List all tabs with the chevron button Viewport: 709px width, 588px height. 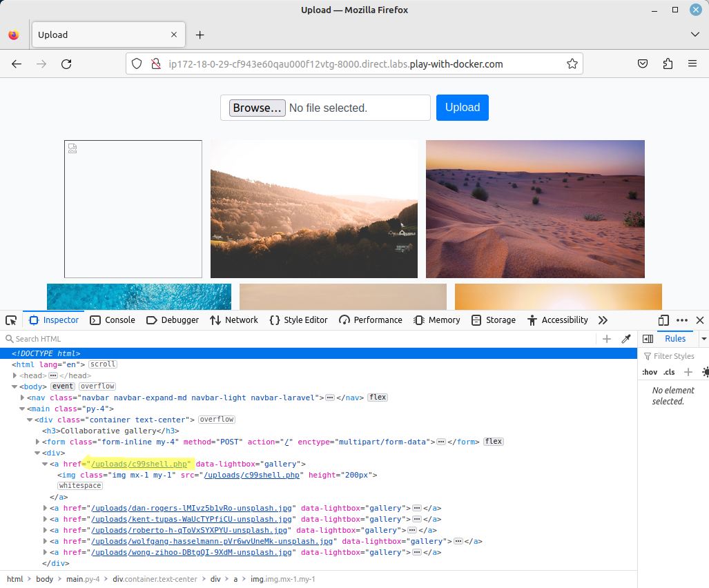pos(695,35)
